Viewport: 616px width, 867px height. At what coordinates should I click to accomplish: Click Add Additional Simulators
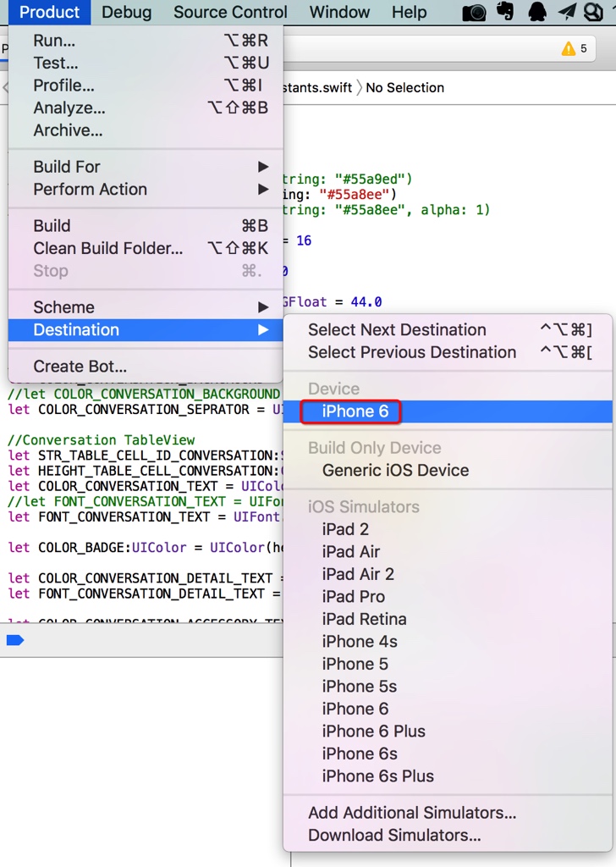412,813
